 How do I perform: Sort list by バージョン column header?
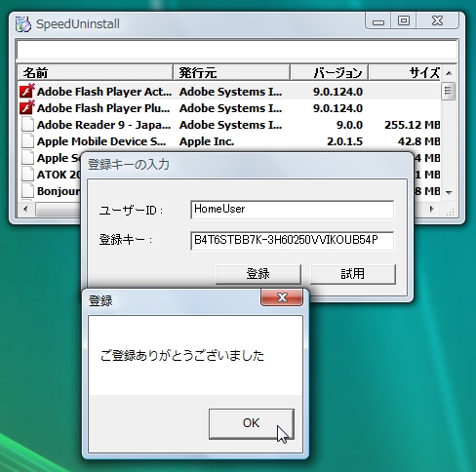pos(329,72)
